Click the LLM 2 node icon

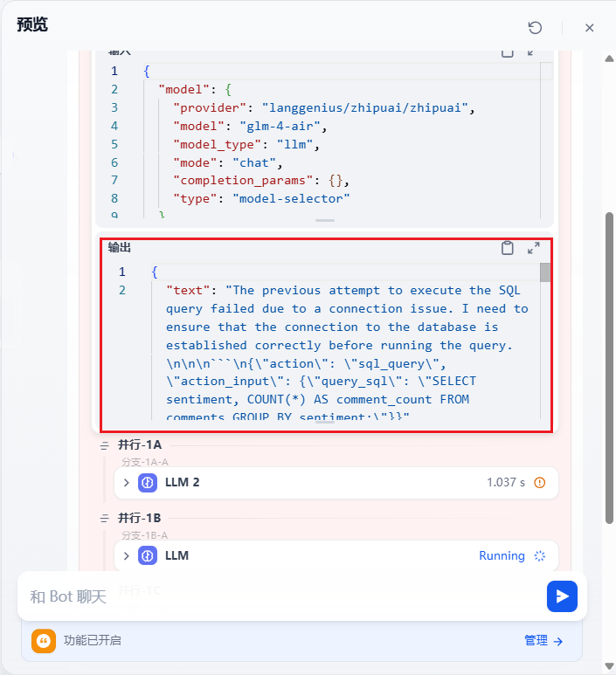click(148, 483)
